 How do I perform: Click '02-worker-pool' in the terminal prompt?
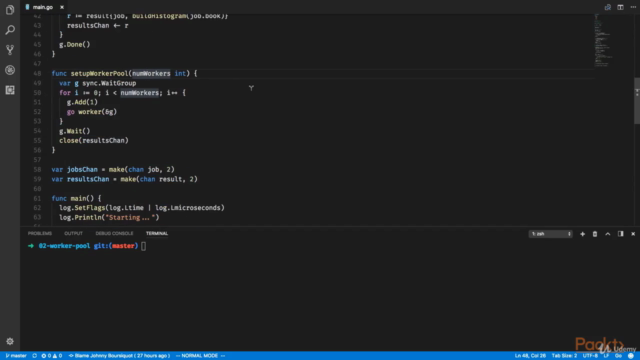[64, 246]
